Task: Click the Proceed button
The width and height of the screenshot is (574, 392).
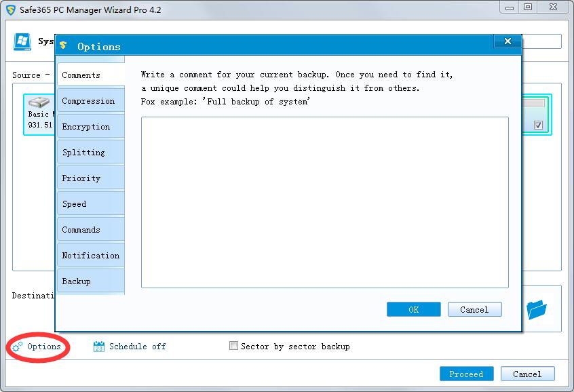Action: 466,374
